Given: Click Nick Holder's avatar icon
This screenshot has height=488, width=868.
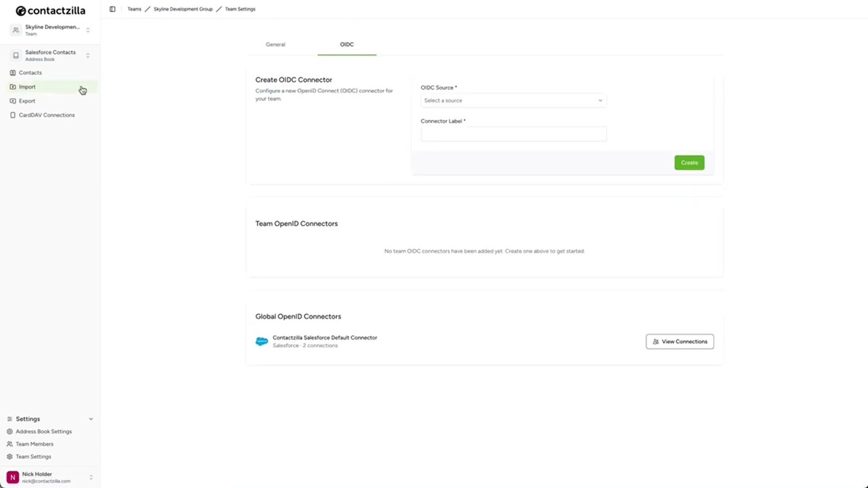Looking at the screenshot, I should click(x=12, y=477).
